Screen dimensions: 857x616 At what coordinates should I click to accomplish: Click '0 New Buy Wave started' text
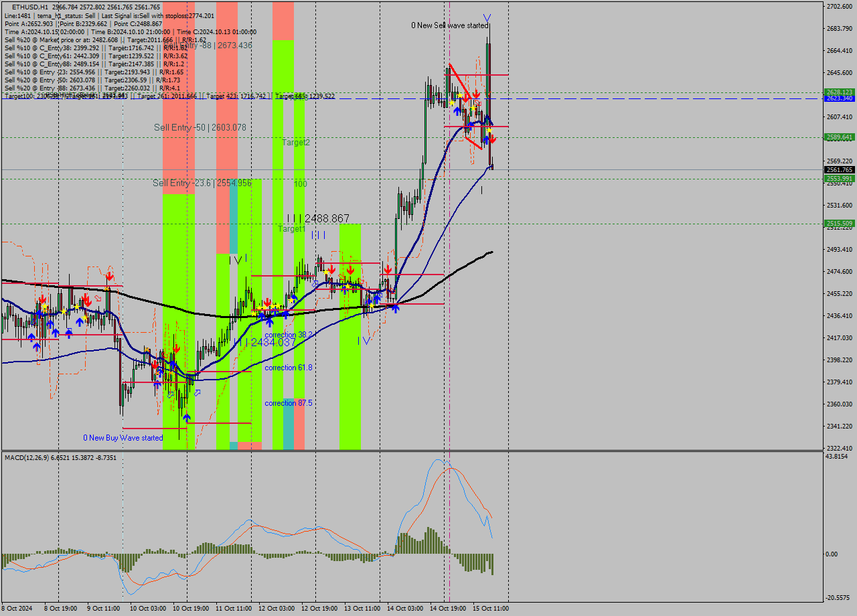coord(123,438)
